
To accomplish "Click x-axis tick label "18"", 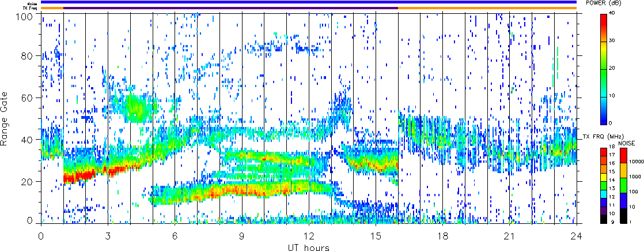I will point(443,236).
